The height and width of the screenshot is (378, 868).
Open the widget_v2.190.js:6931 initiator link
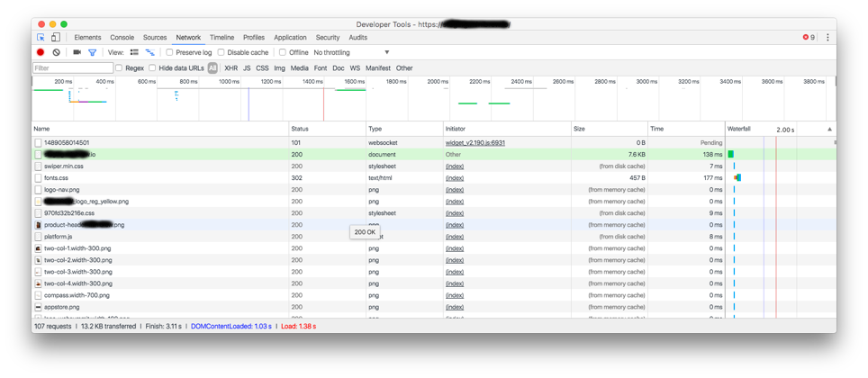tap(475, 143)
